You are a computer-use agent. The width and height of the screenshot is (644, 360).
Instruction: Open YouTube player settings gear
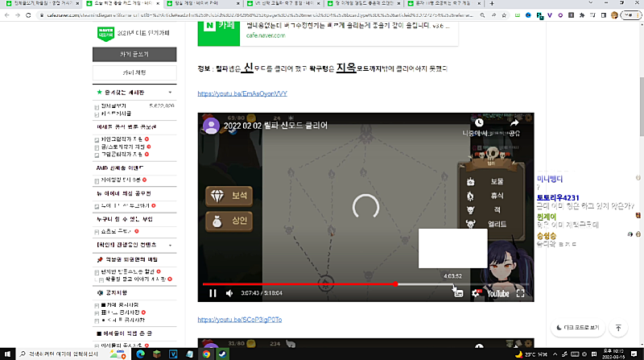(476, 293)
